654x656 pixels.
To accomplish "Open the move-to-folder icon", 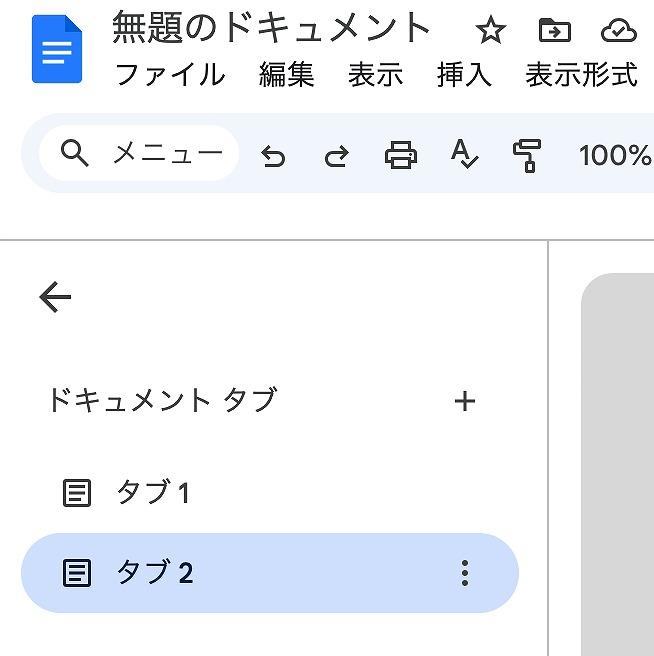I will (555, 30).
